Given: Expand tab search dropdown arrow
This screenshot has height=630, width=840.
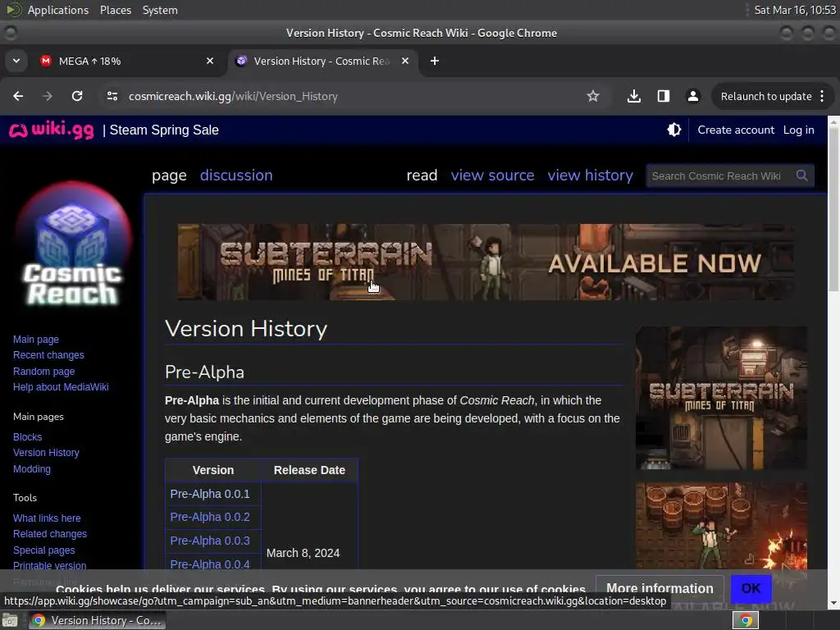Looking at the screenshot, I should 16,61.
